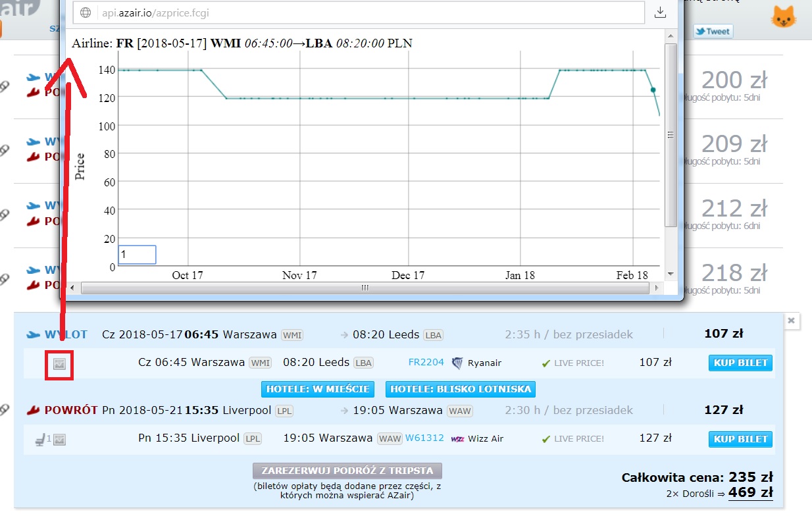Click the cat avatar icon on the AZair page
The width and height of the screenshot is (812, 518).
coord(783,17)
